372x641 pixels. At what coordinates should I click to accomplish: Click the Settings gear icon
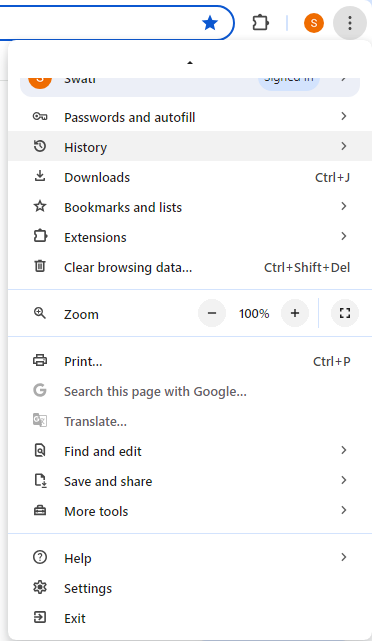click(x=40, y=588)
